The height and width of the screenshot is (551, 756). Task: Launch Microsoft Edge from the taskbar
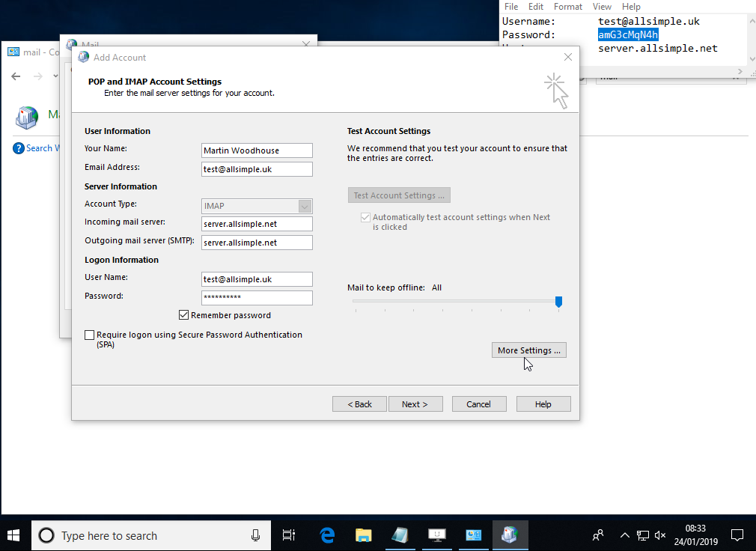tap(327, 535)
